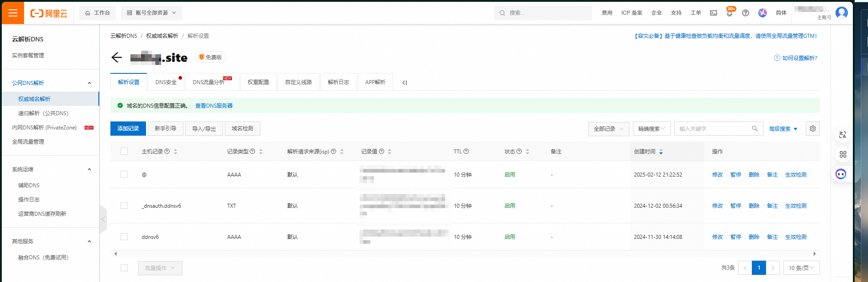Open 内网DNS解析 (PrivateZone) in sidebar

(x=45, y=128)
